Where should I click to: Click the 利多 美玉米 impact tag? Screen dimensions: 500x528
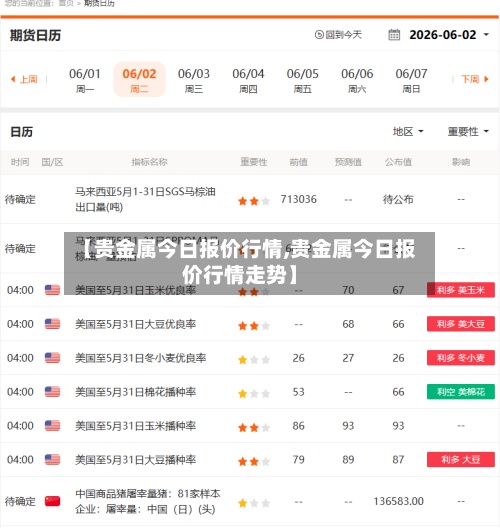461,290
